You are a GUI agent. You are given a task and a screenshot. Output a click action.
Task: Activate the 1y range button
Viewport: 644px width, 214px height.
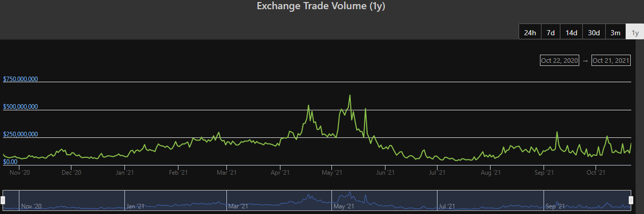tap(635, 32)
